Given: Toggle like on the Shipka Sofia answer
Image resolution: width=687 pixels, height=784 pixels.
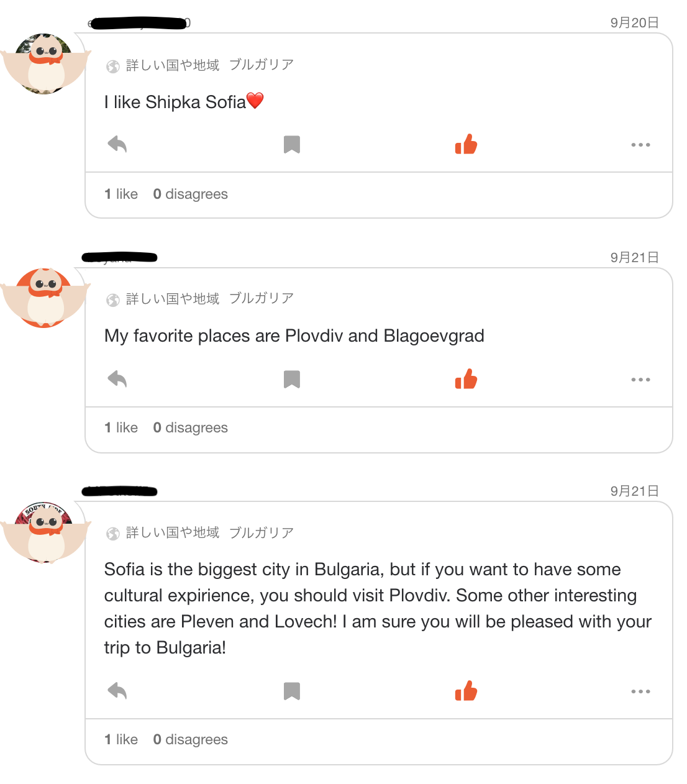Looking at the screenshot, I should pos(466,144).
